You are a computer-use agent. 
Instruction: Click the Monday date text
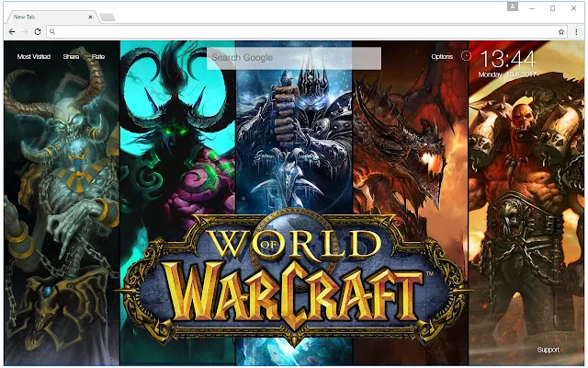coord(506,75)
